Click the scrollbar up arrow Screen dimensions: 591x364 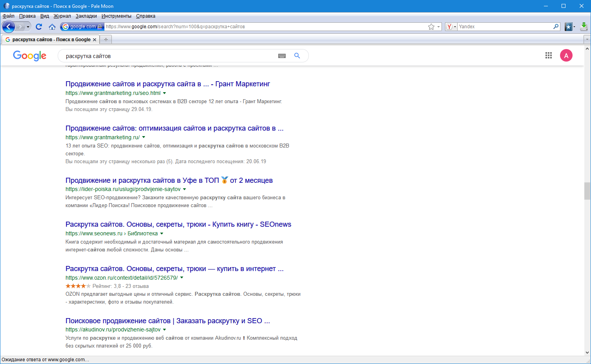coord(587,49)
